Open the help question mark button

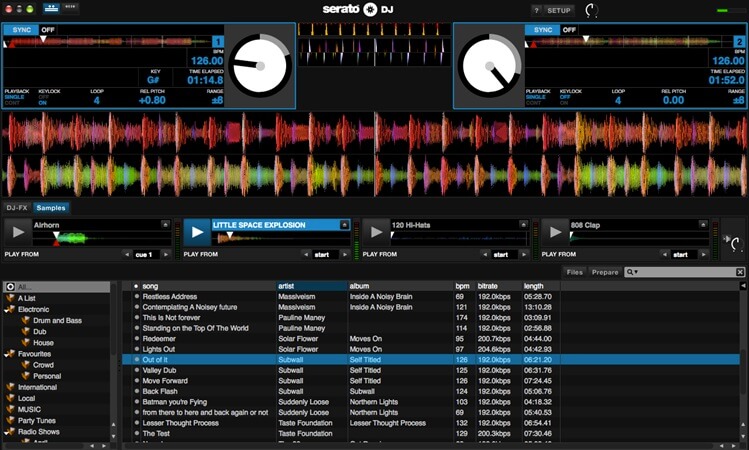[536, 10]
